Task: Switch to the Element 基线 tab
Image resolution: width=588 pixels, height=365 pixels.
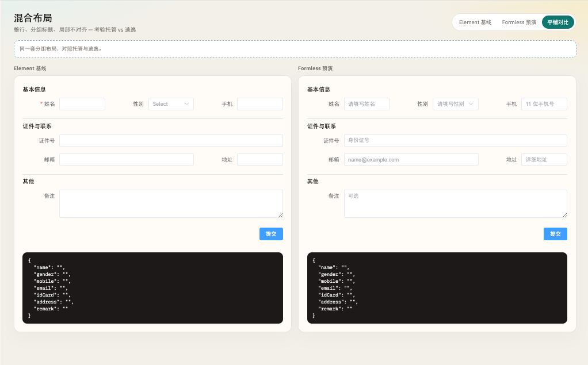Action: point(475,22)
